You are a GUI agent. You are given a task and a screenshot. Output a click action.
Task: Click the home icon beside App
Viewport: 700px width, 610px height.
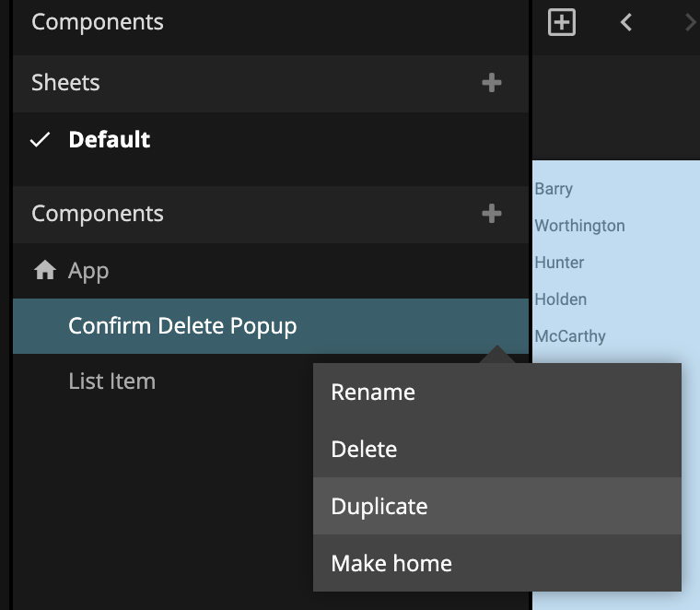click(x=44, y=271)
